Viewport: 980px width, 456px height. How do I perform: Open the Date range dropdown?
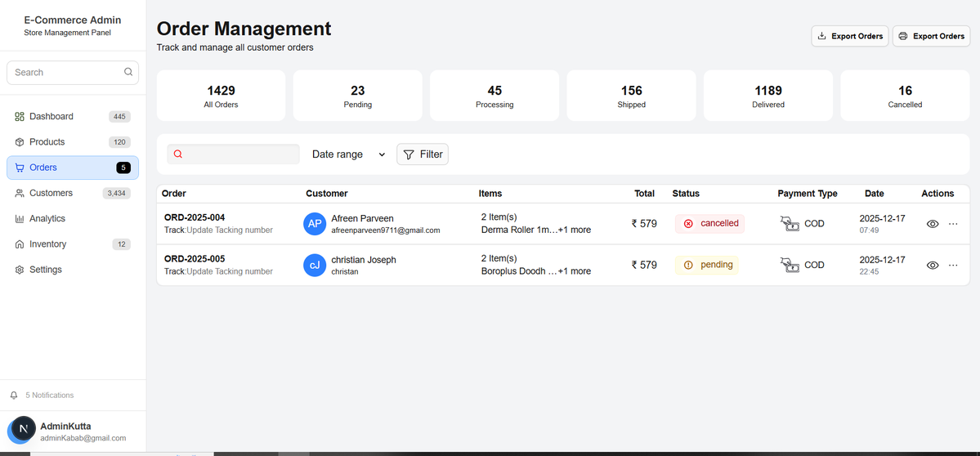pyautogui.click(x=349, y=154)
